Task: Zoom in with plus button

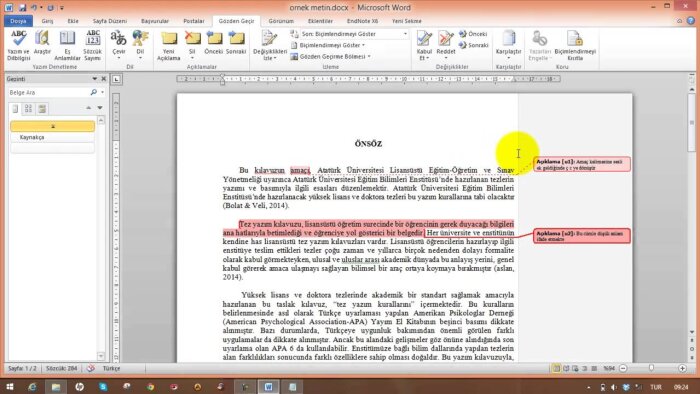Action: pos(682,369)
